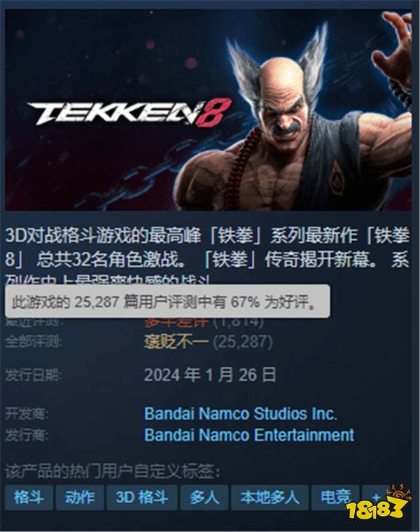Click the 全部评测 label
This screenshot has height=532, width=420.
click(33, 342)
